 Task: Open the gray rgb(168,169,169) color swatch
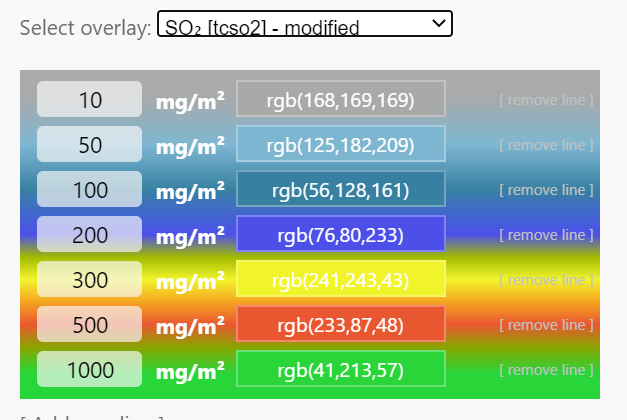(x=340, y=100)
